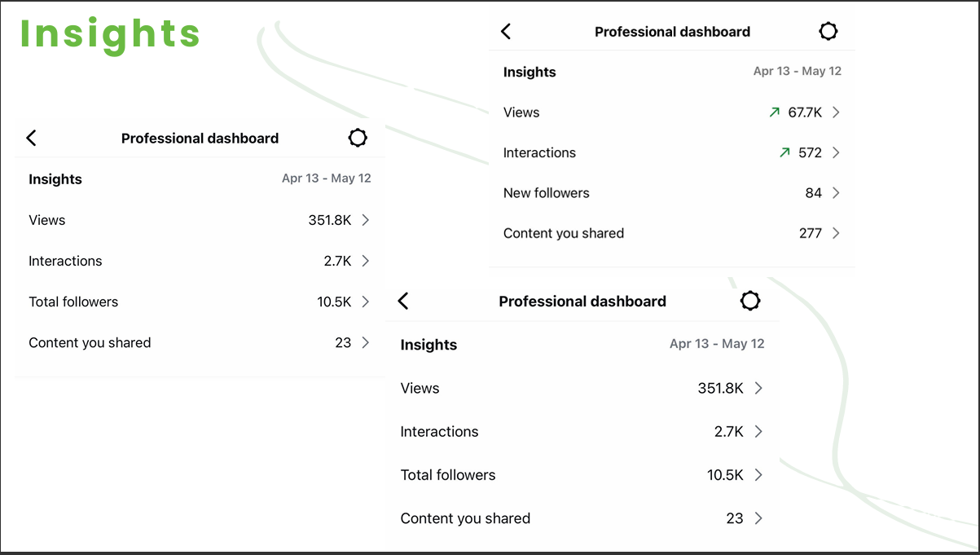This screenshot has width=980, height=555.
Task: Open the chevron beside 84 new followers
Action: (x=836, y=193)
